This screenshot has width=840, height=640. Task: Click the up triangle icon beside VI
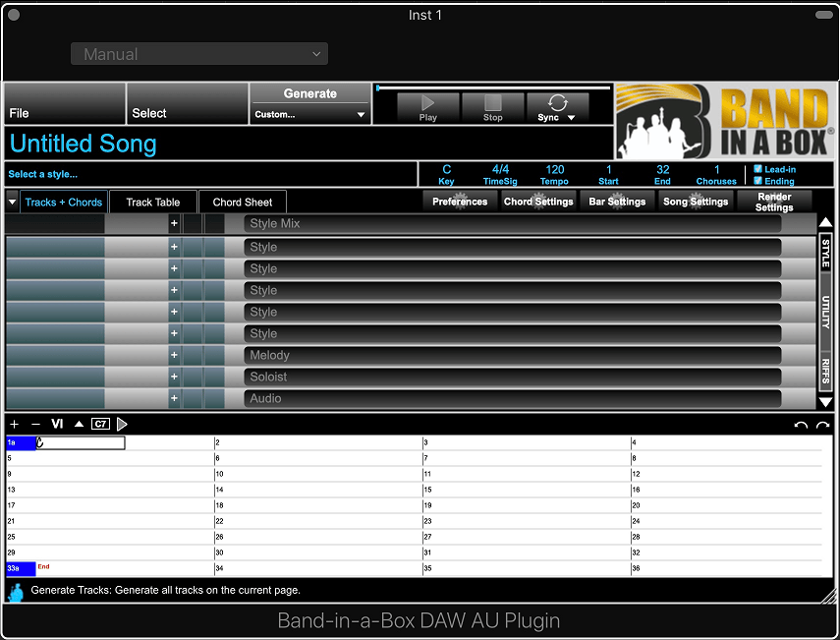80,424
